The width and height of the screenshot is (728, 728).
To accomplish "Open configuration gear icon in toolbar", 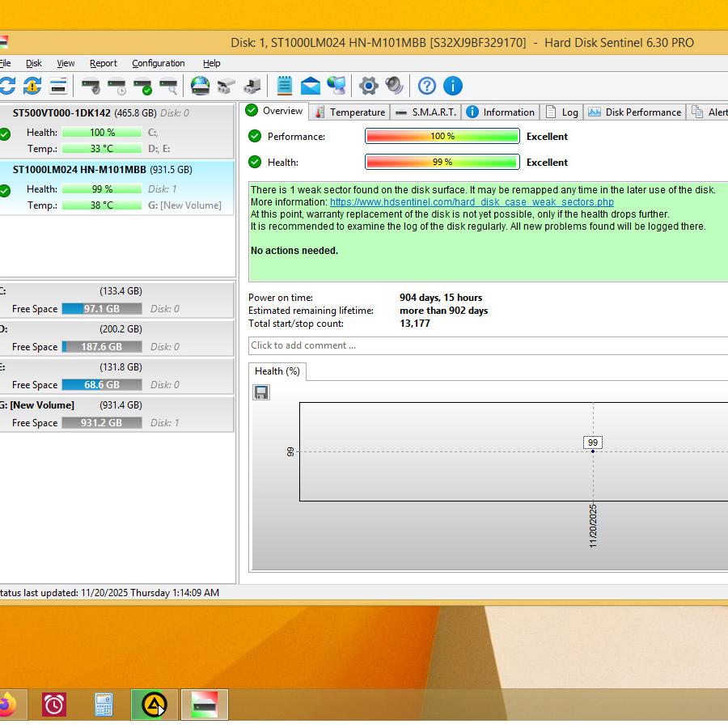I will [x=369, y=86].
